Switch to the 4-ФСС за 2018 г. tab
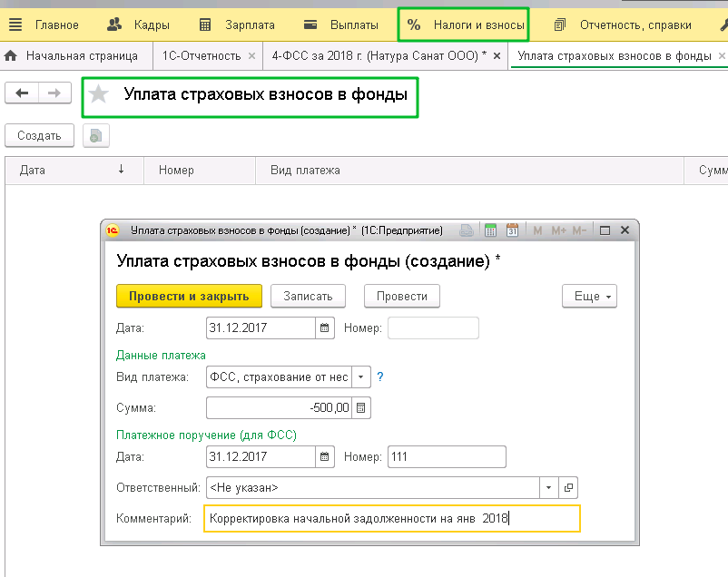This screenshot has width=728, height=577. 379,56
